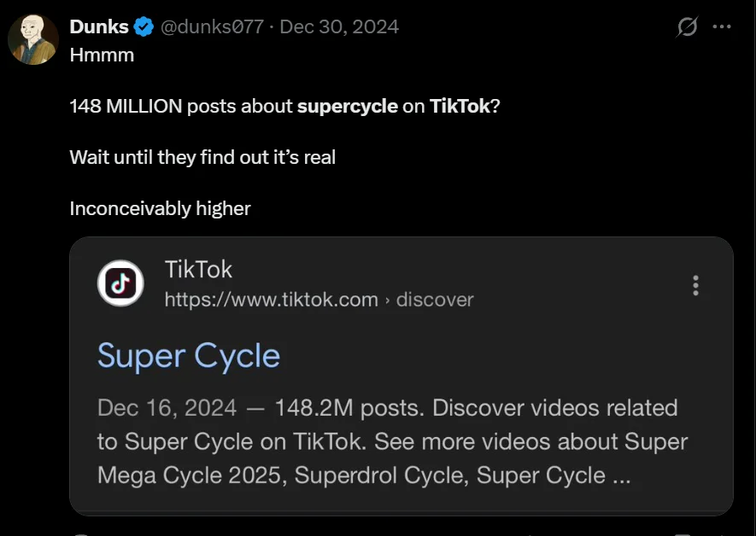The width and height of the screenshot is (756, 536).
Task: Click the bold TikTok word in the tweet
Action: (462, 106)
